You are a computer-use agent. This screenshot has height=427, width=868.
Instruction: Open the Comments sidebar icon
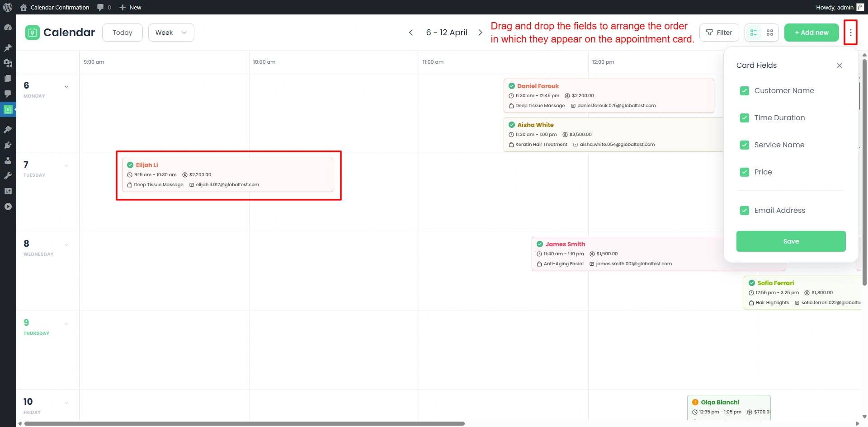click(8, 94)
